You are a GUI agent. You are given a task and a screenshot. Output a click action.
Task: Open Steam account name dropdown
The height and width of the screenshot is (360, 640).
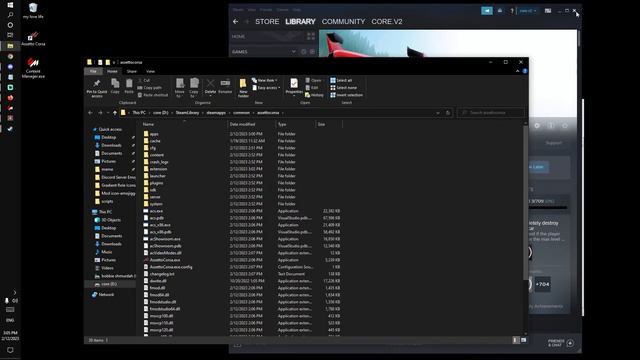(528, 11)
